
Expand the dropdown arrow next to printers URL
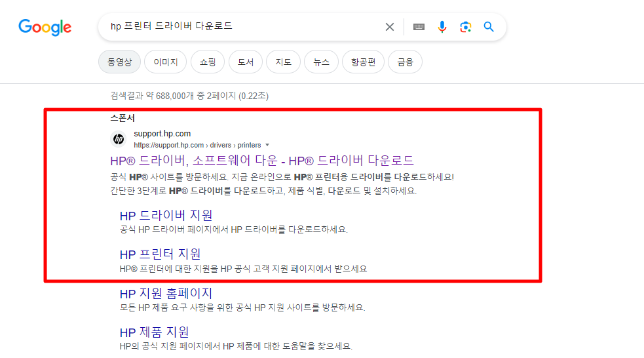pyautogui.click(x=267, y=145)
